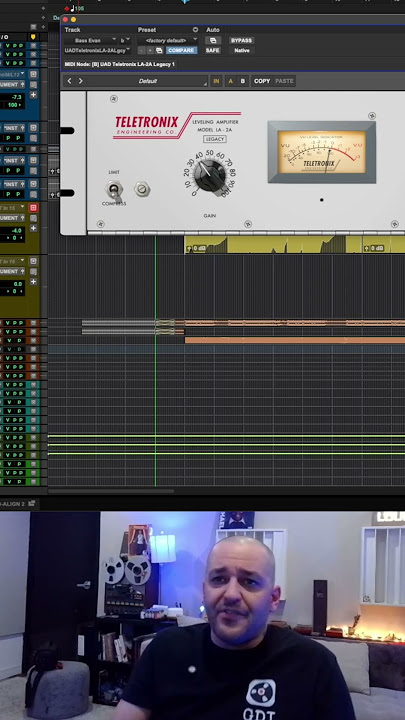Toggle the Native processing button
405x720 pixels.
point(242,51)
